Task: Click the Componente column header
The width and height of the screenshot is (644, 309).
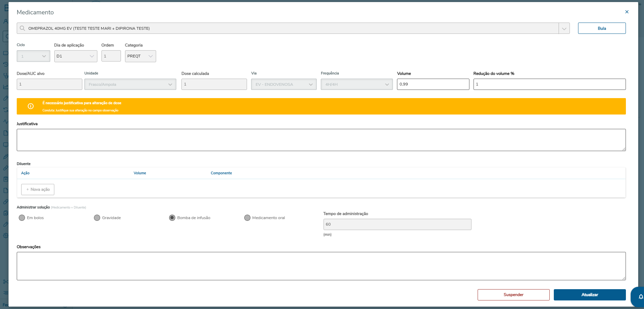Action: coord(221,173)
